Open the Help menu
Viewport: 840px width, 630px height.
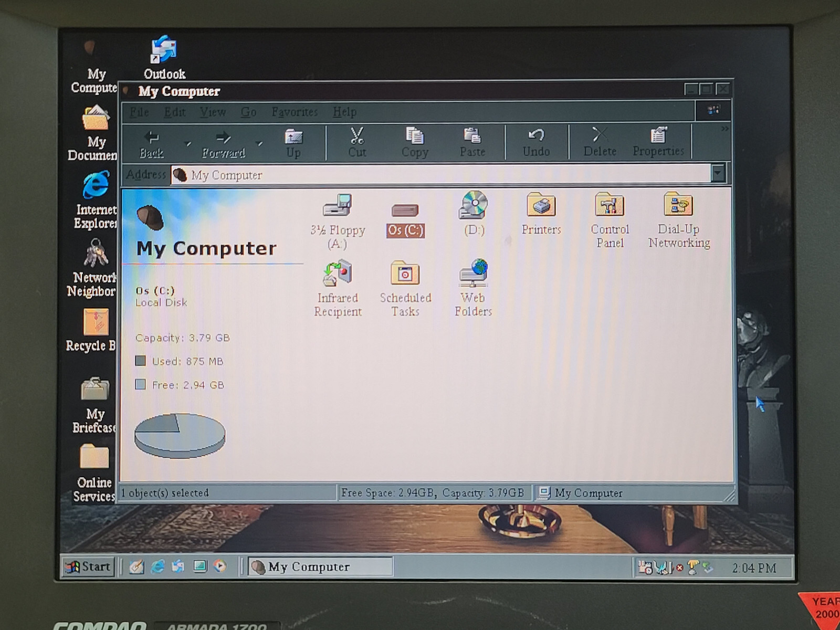345,112
